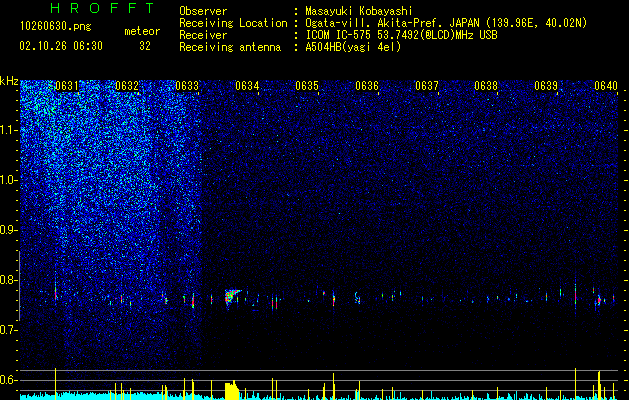This screenshot has width=629, height=400.
Task: Click antenna text A504HB(yagi 4el)
Action: pyautogui.click(x=353, y=47)
